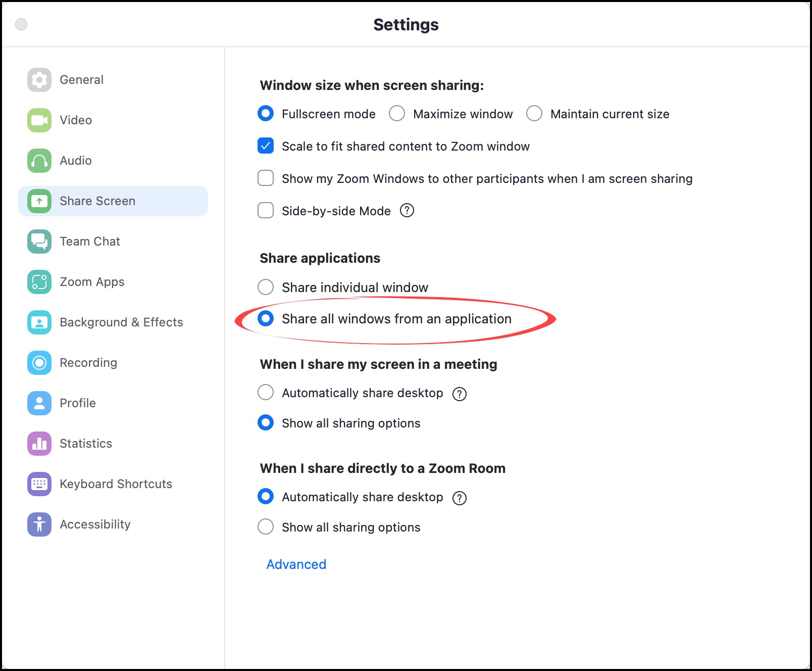Show help for Side-by-side Mode
Viewport: 812px width, 671px height.
coord(407,210)
